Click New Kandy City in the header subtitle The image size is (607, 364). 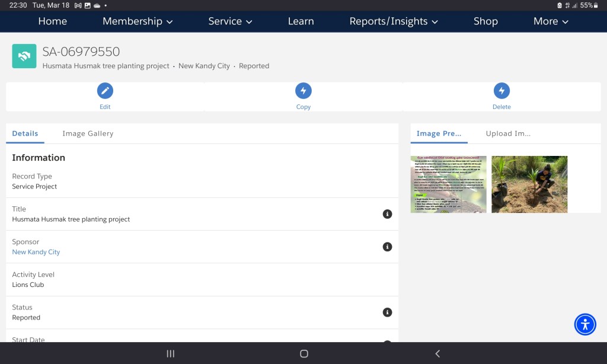(x=204, y=66)
